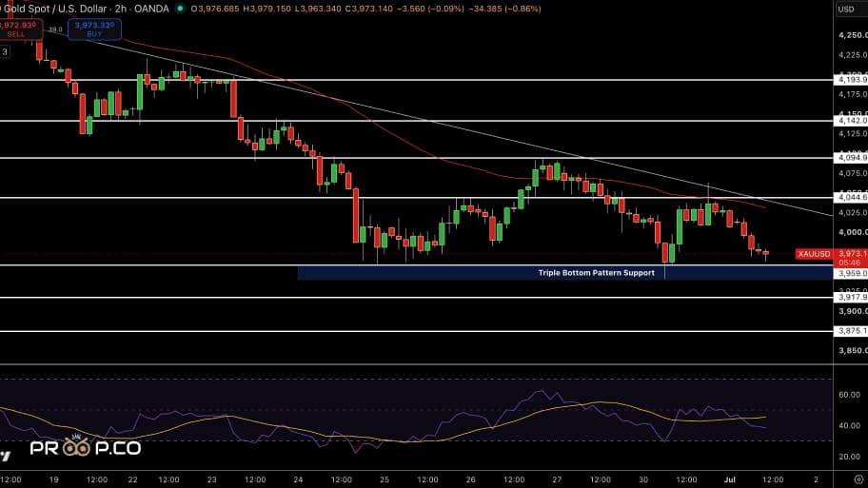Select the 4,193.9 horizontal line price label
868x488 pixels.
852,80
